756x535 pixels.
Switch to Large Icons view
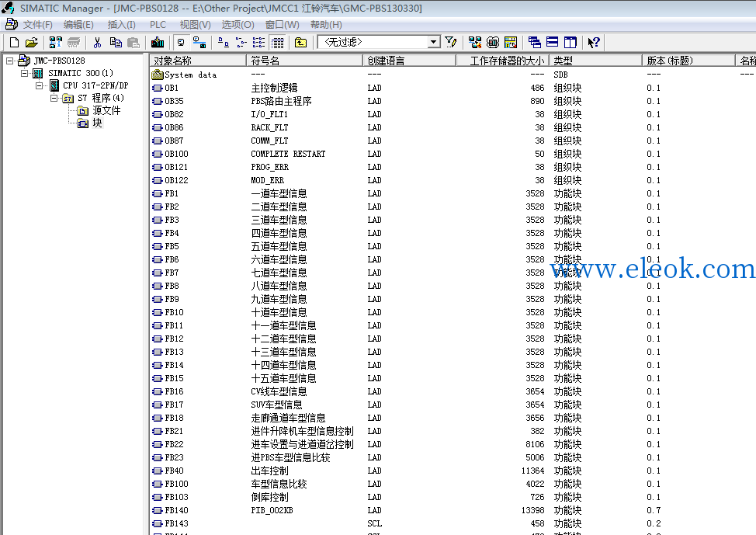(224, 43)
